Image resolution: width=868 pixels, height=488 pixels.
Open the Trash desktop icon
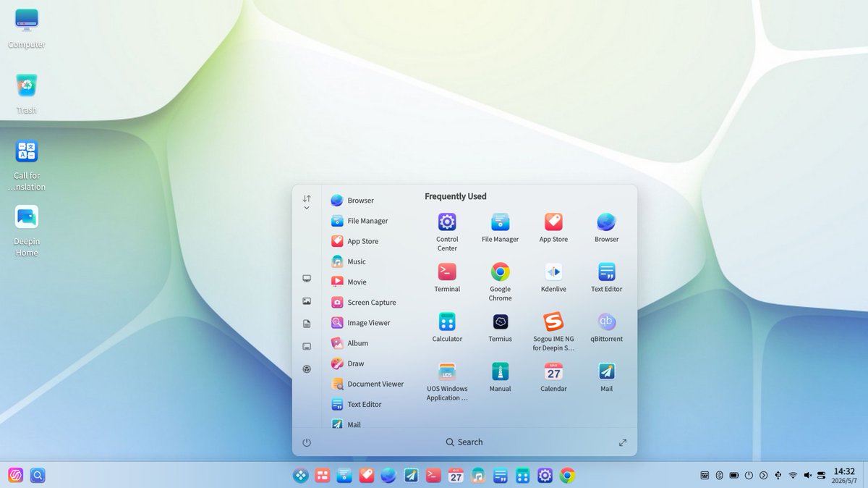[27, 94]
